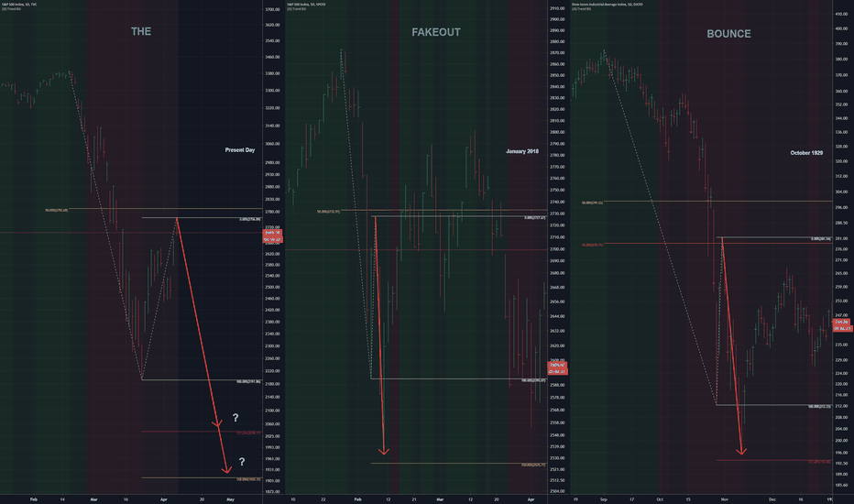Image resolution: width=854 pixels, height=504 pixels.
Task: Select the red arrow drawing on the October 1929 chart
Action: coord(731,346)
